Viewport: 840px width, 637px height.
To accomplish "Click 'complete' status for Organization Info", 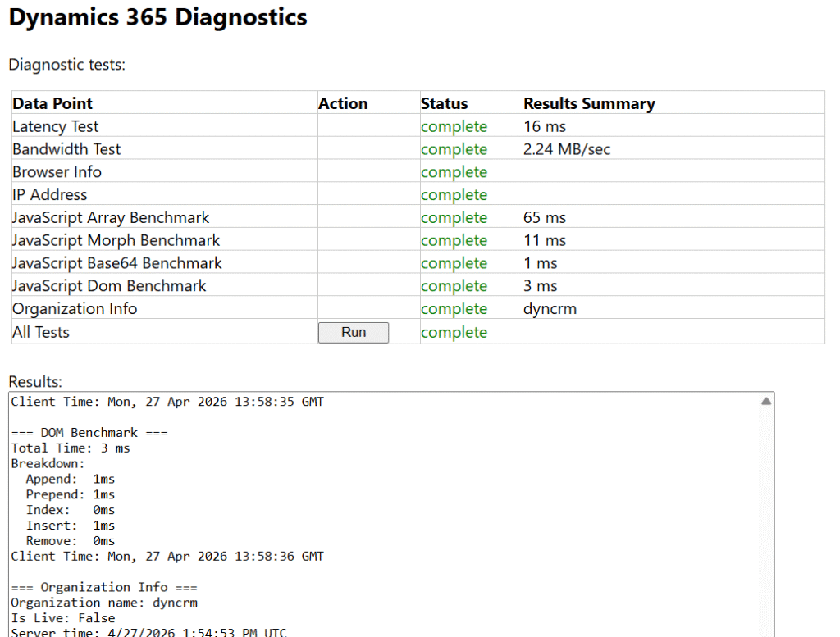I will click(x=454, y=309).
